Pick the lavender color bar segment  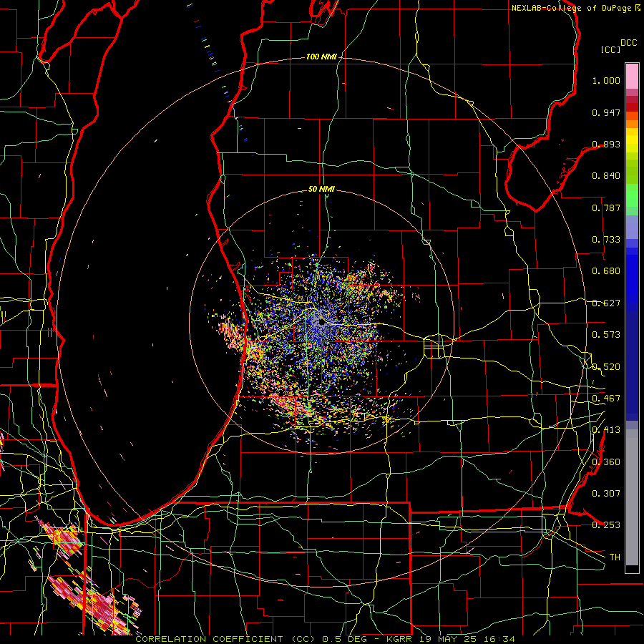pyautogui.click(x=632, y=227)
